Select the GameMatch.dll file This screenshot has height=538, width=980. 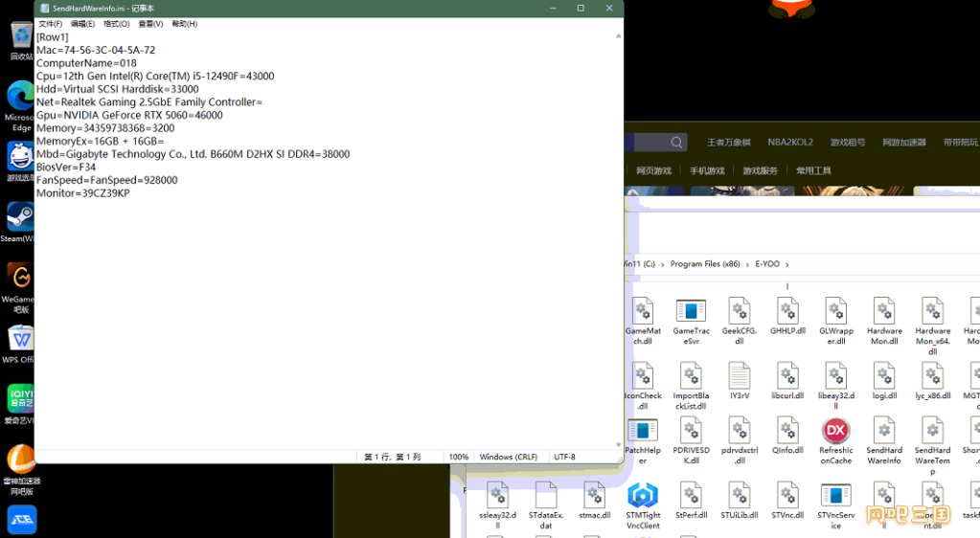point(643,322)
